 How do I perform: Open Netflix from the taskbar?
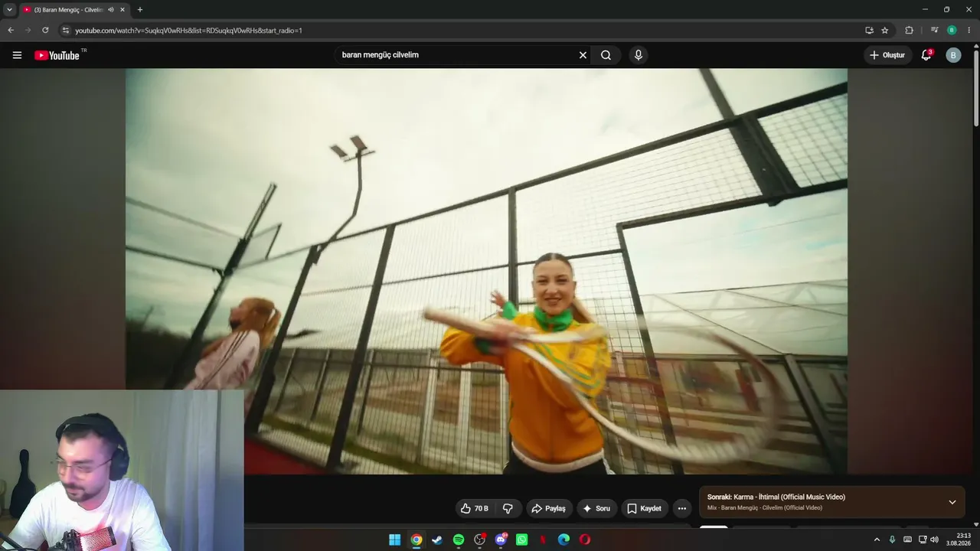coord(544,540)
